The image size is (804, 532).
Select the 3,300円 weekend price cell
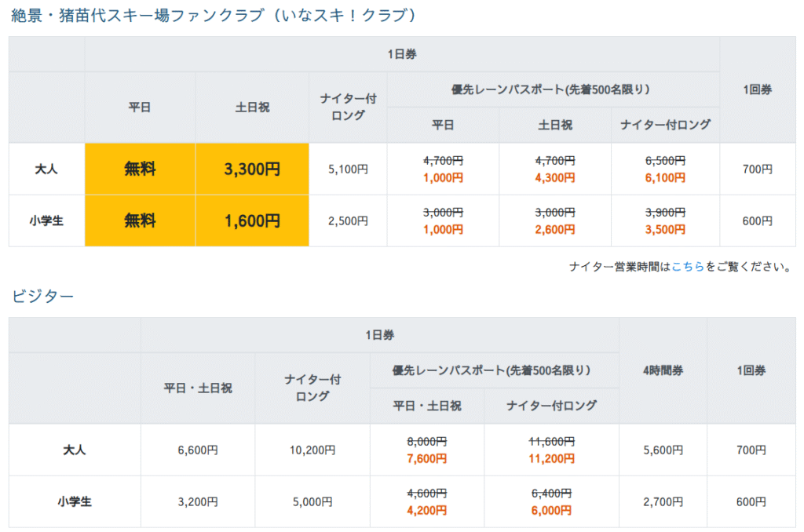coord(252,169)
